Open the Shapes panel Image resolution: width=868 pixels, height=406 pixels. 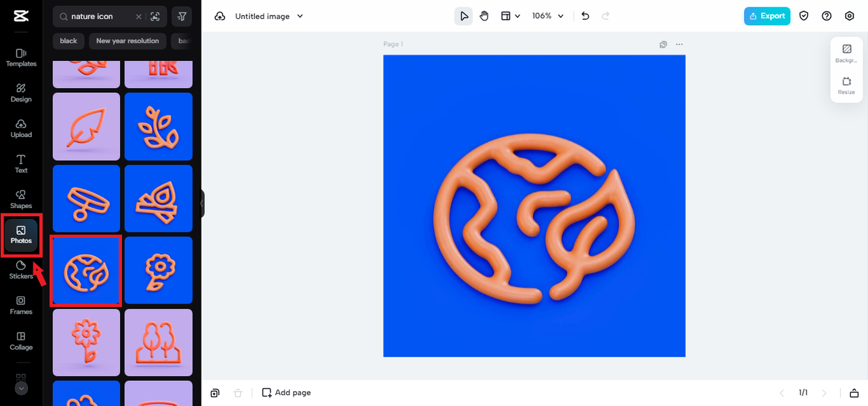pyautogui.click(x=21, y=199)
